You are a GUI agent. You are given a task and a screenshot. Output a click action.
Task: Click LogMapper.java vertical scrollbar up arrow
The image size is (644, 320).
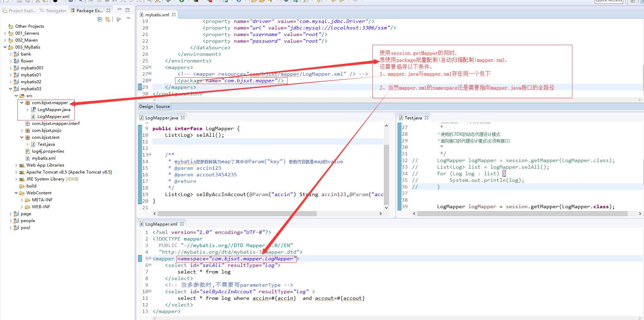(386, 126)
